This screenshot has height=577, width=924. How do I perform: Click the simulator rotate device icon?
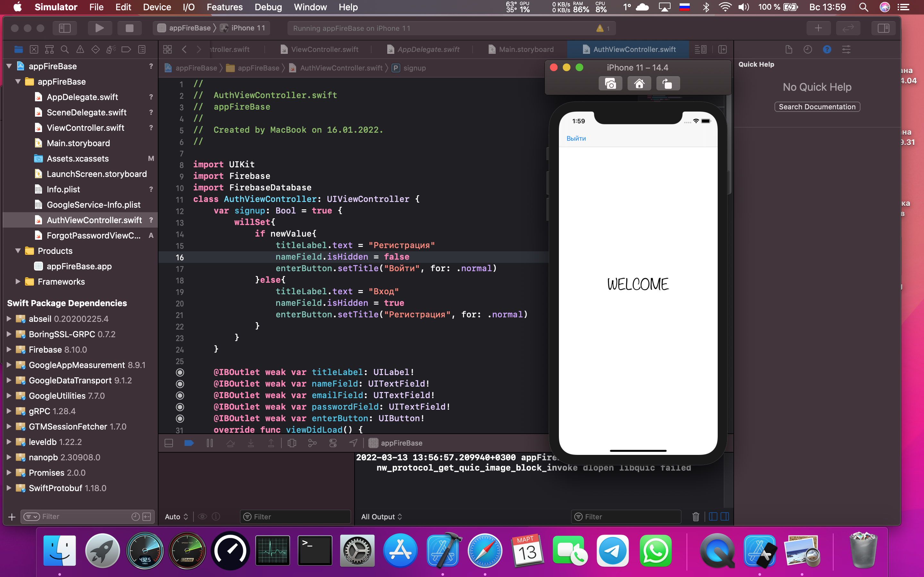tap(667, 84)
